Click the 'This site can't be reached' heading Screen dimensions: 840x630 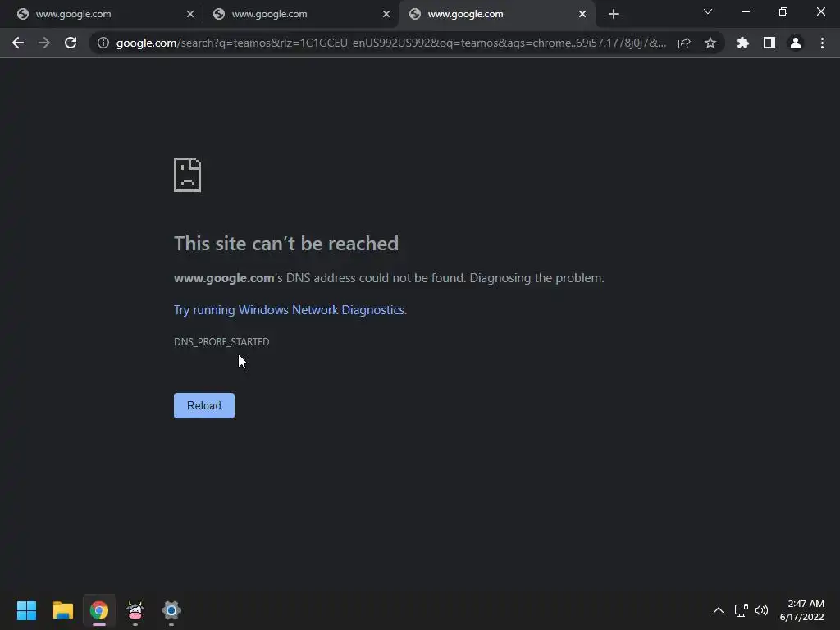(286, 244)
